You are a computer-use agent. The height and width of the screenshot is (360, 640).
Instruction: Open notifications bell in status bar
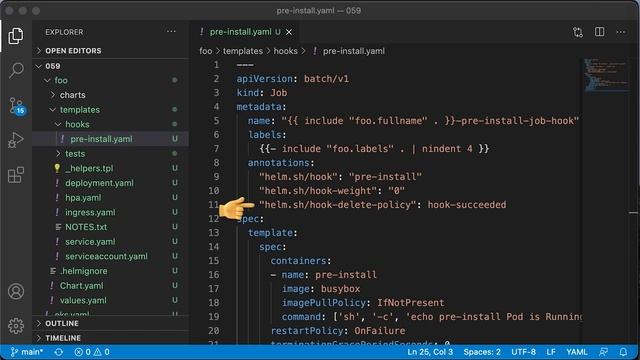tap(623, 352)
